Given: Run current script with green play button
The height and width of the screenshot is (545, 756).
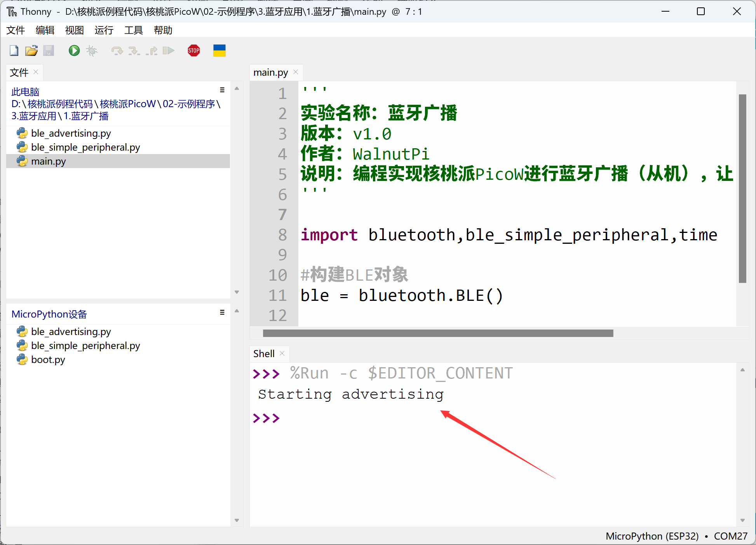Looking at the screenshot, I should 74,50.
